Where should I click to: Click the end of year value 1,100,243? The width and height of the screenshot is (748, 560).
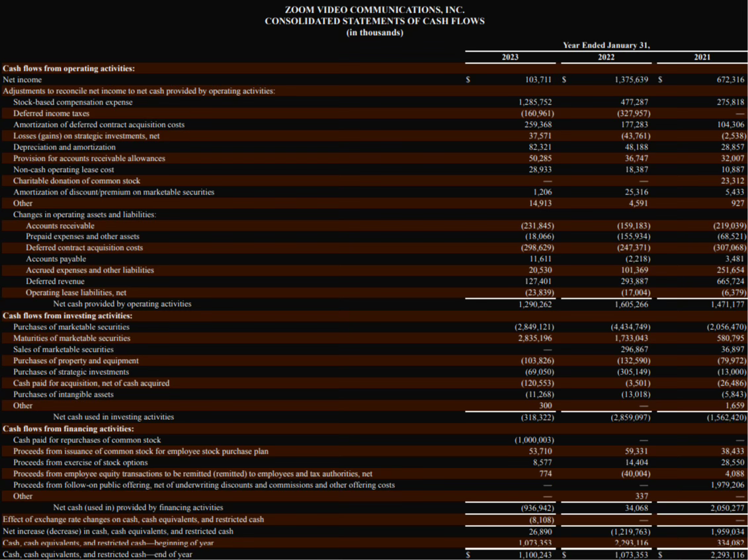pyautogui.click(x=536, y=554)
